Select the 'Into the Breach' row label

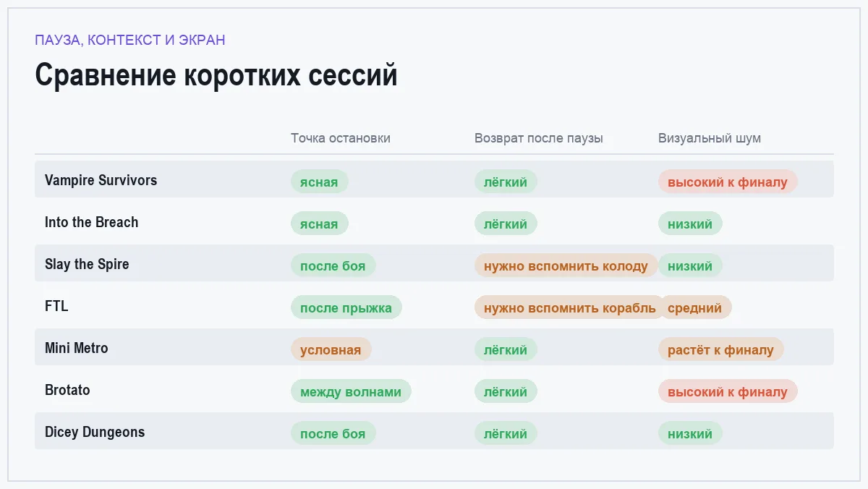pyautogui.click(x=91, y=222)
